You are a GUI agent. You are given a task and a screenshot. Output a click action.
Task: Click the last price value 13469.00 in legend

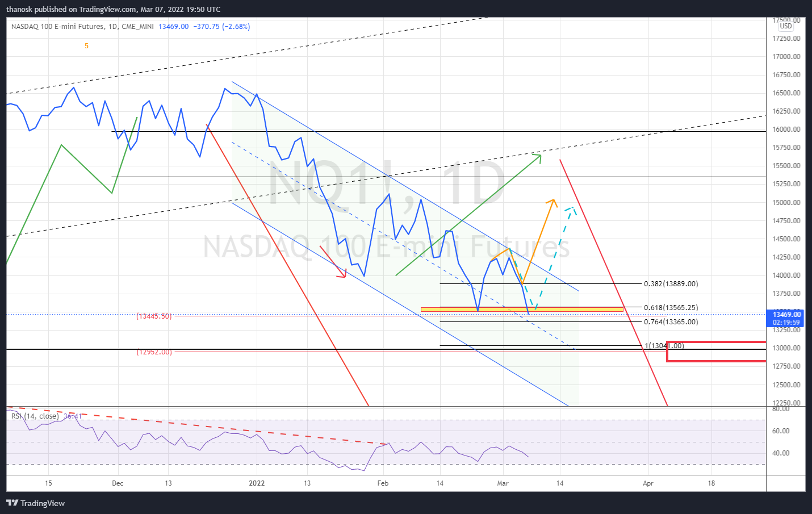pos(174,27)
